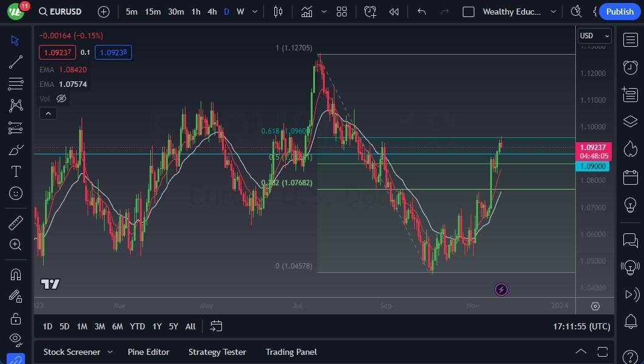Viewport: 644px width, 364px height.
Task: Start Bar Replay mode
Action: pos(393,11)
